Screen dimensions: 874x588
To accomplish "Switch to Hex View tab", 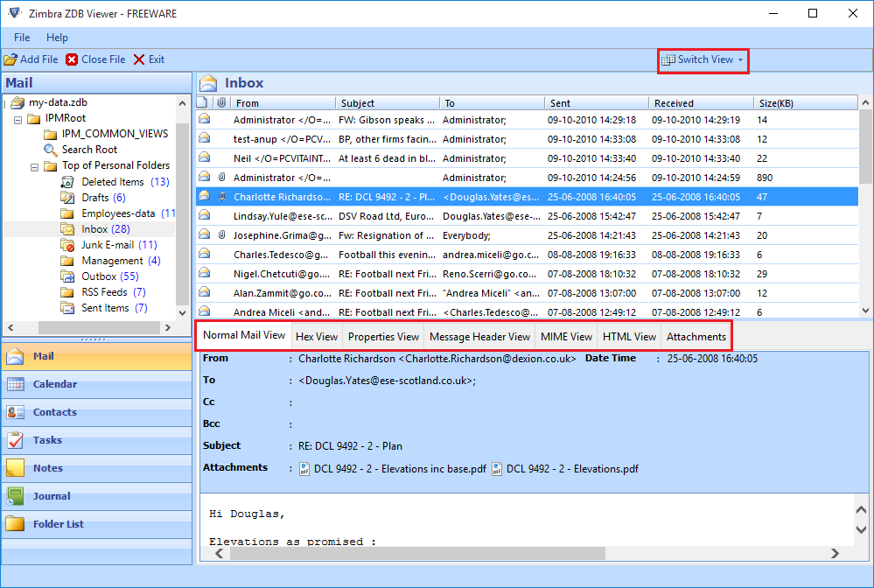I will point(317,337).
